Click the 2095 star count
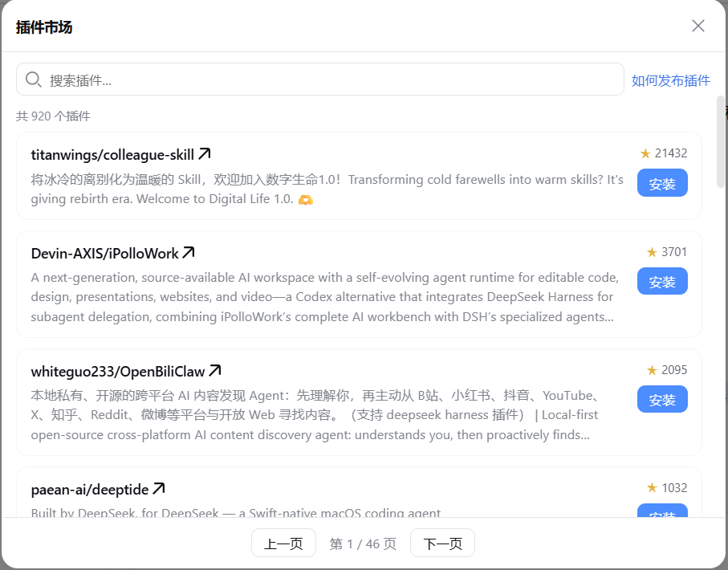728x570 pixels. click(x=674, y=370)
